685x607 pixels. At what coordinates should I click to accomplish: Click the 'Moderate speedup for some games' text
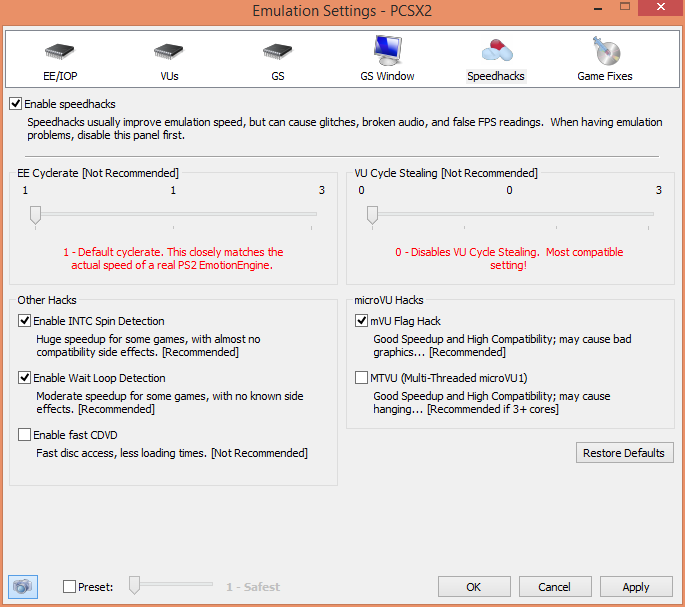click(170, 402)
